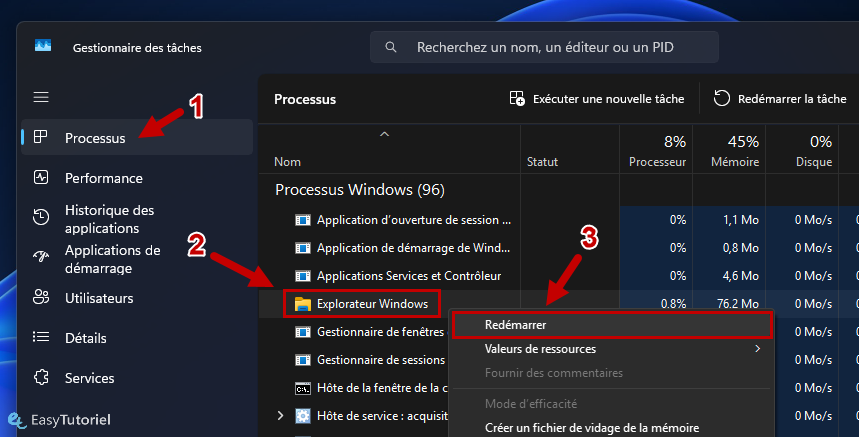Viewport: 859px width, 437px height.
Task: Click the 76,2 Mo memory value
Action: tap(737, 303)
